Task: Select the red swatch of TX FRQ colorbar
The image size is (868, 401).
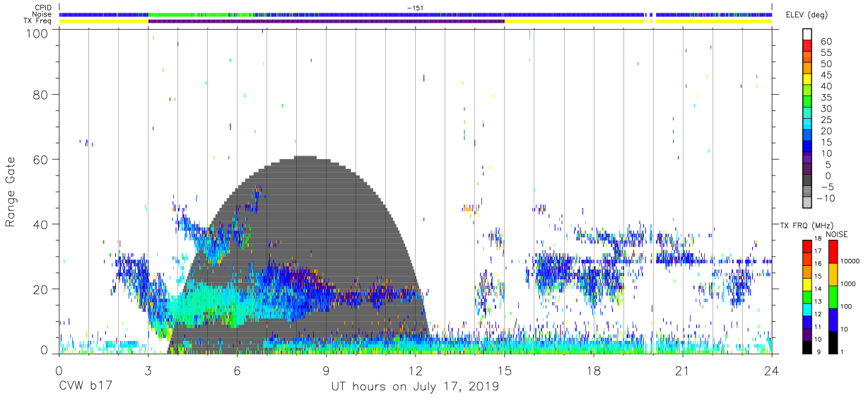Action: click(x=807, y=246)
